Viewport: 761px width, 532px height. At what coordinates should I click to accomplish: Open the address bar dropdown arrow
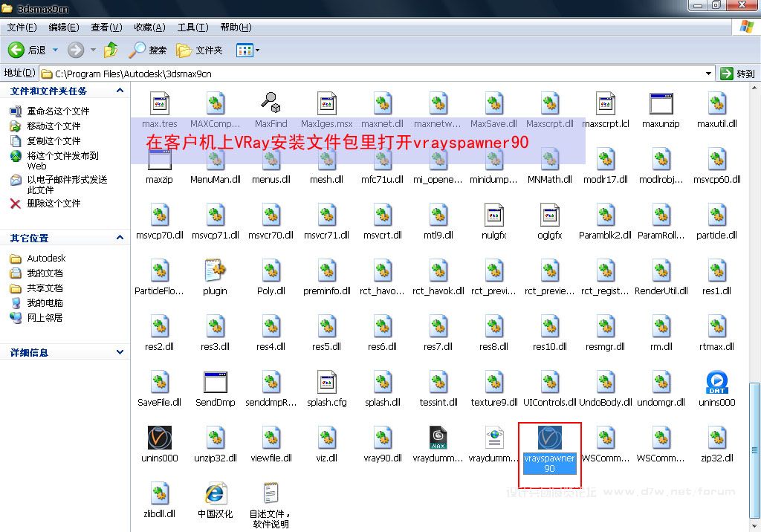pos(708,74)
